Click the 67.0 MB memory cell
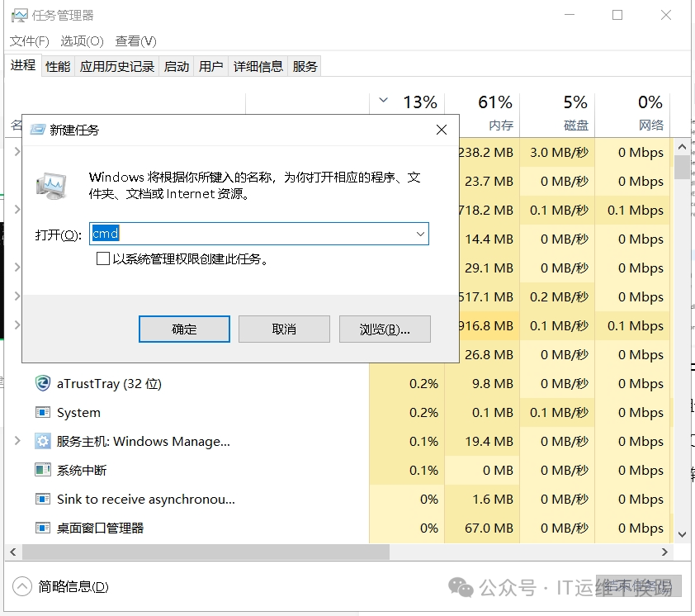695x616 pixels. pos(482,528)
